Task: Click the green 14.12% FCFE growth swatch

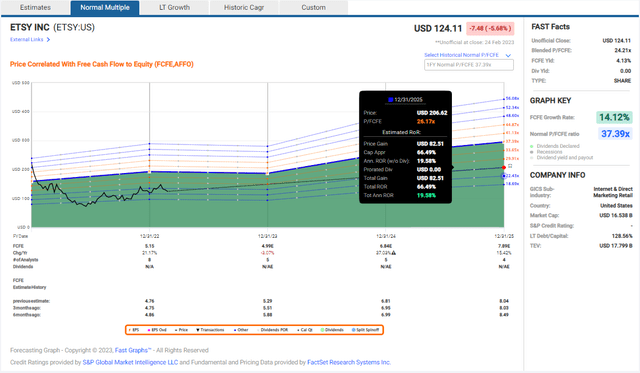Action: point(614,118)
